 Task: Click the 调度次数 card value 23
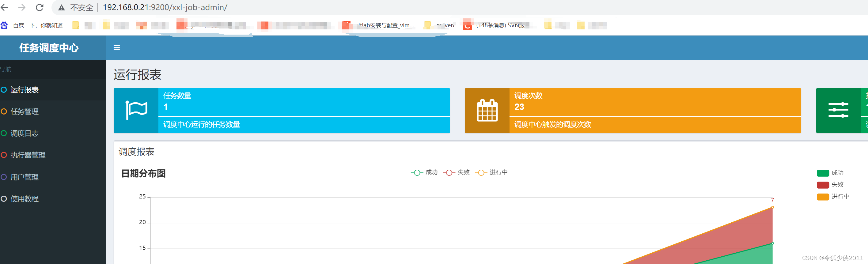(x=519, y=107)
